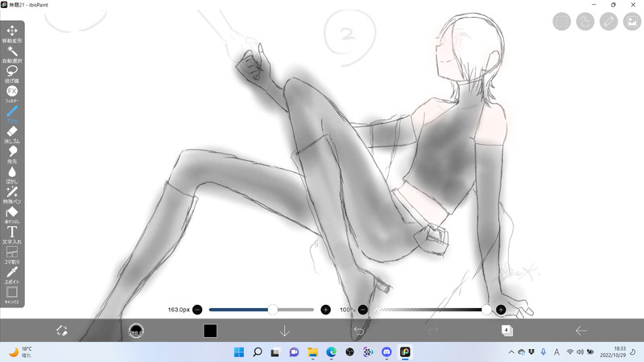
Task: Select the Brush tool
Action: 12,114
